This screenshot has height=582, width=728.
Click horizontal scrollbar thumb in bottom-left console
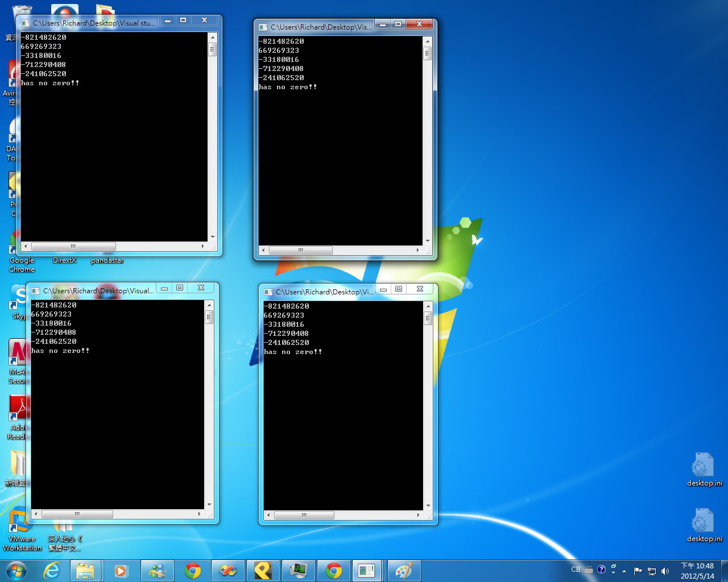(77, 514)
